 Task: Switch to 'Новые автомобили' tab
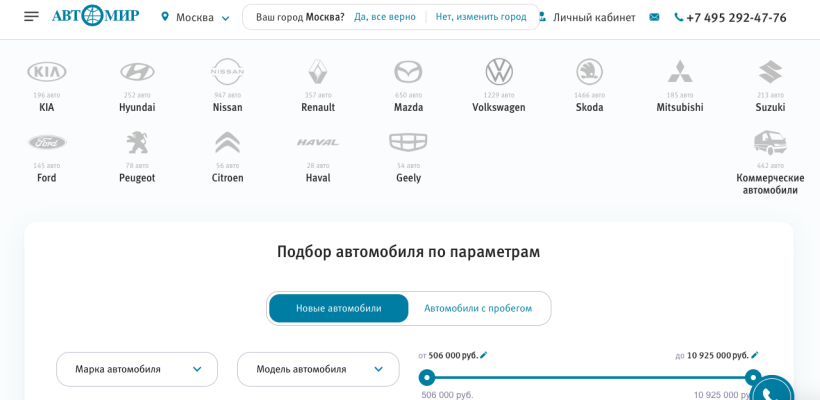pos(338,308)
